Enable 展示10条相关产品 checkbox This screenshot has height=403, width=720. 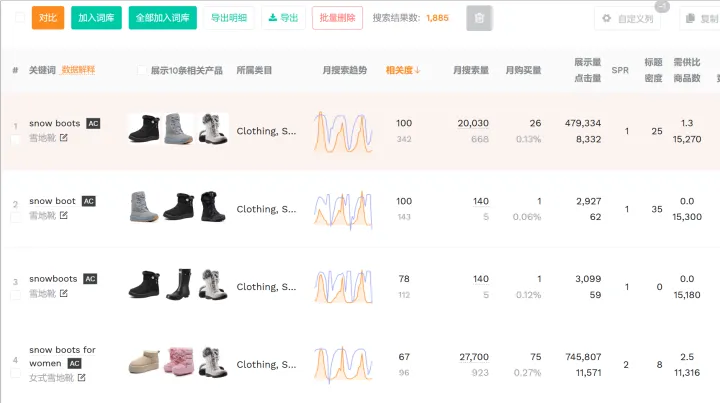(x=142, y=70)
